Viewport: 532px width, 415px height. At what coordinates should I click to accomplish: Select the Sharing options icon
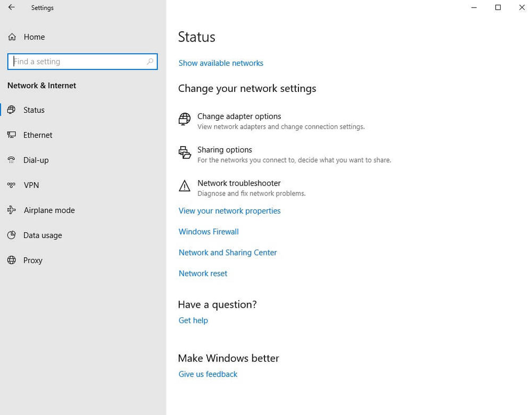(185, 153)
